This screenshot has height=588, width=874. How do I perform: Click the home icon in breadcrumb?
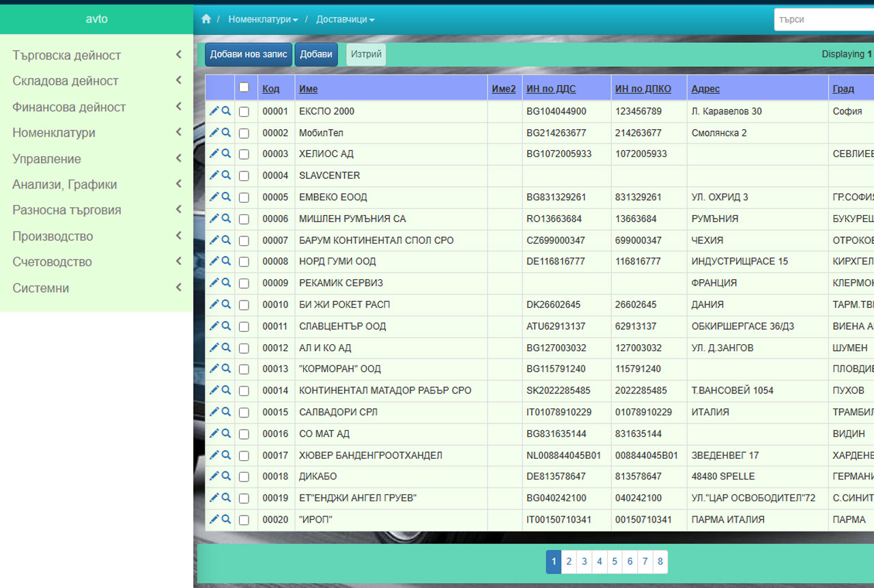[206, 19]
